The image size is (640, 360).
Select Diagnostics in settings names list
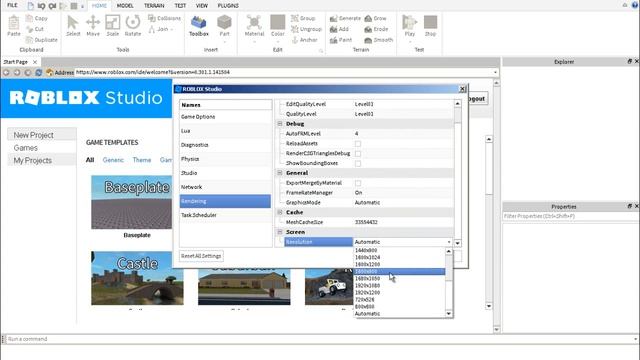(225, 145)
